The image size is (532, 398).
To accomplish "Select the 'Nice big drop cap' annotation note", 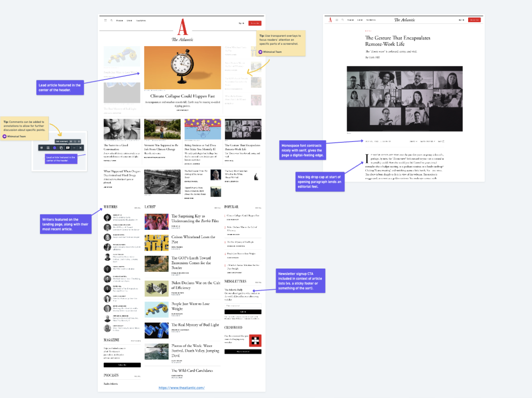I will click(x=320, y=182).
